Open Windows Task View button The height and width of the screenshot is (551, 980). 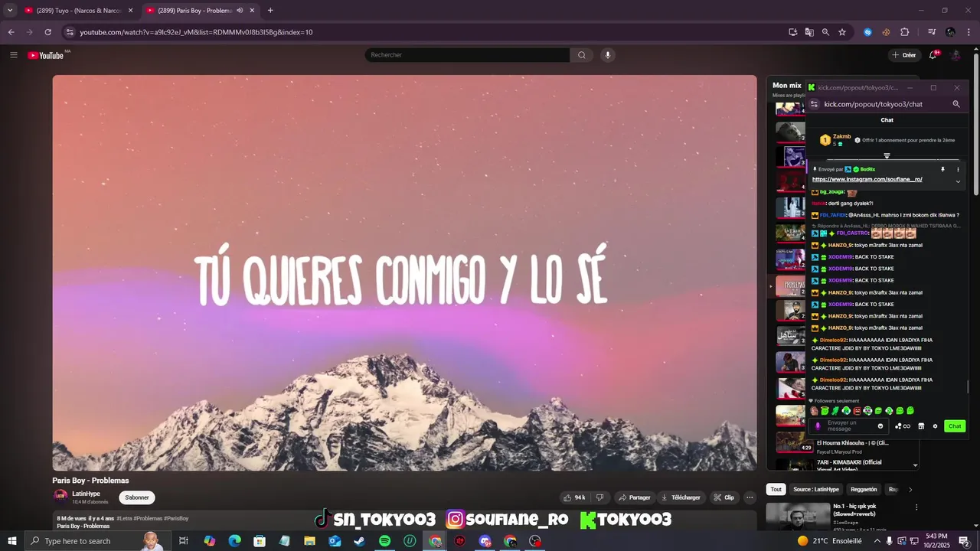[184, 541]
